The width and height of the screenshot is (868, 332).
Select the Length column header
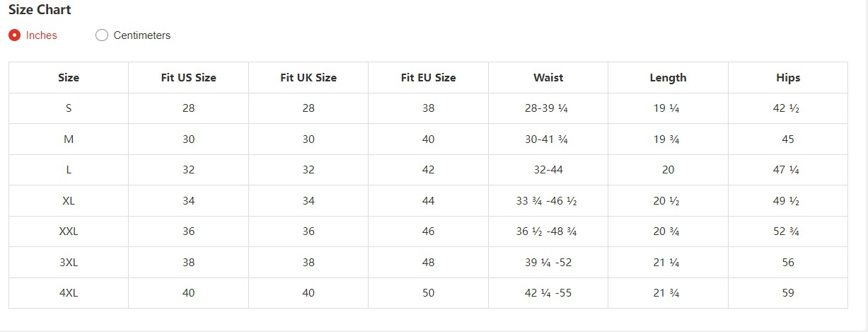[668, 78]
